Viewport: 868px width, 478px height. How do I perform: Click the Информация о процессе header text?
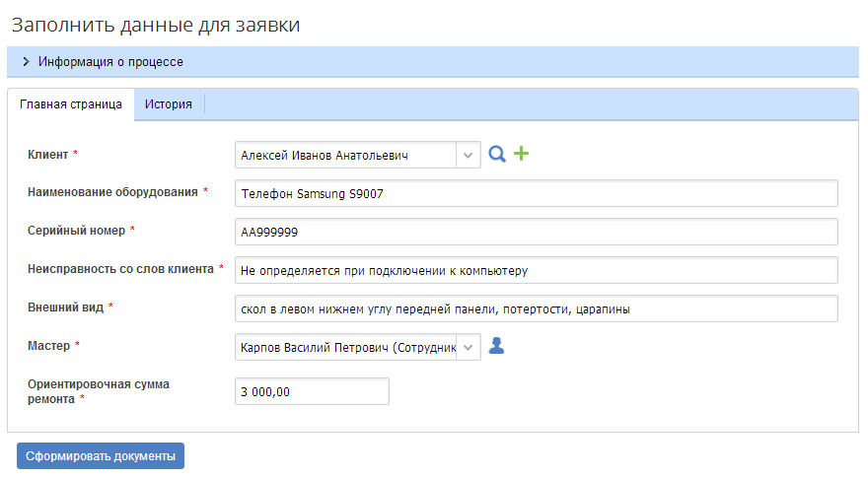point(110,62)
